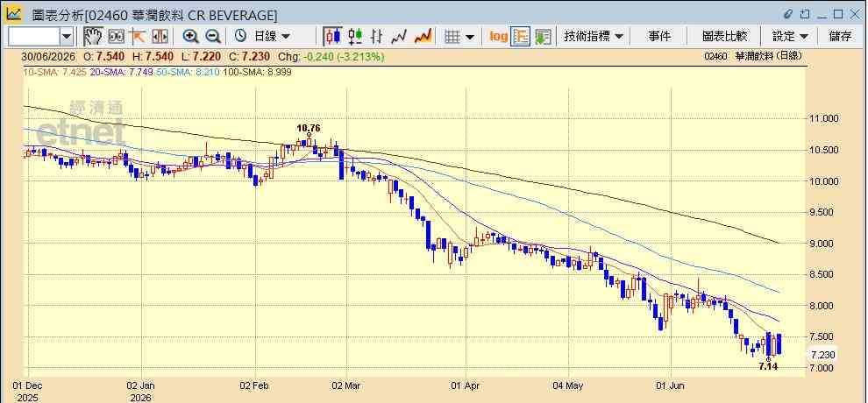Switch to the green/red candlestick chart style
868x403 pixels.
pyautogui.click(x=355, y=37)
